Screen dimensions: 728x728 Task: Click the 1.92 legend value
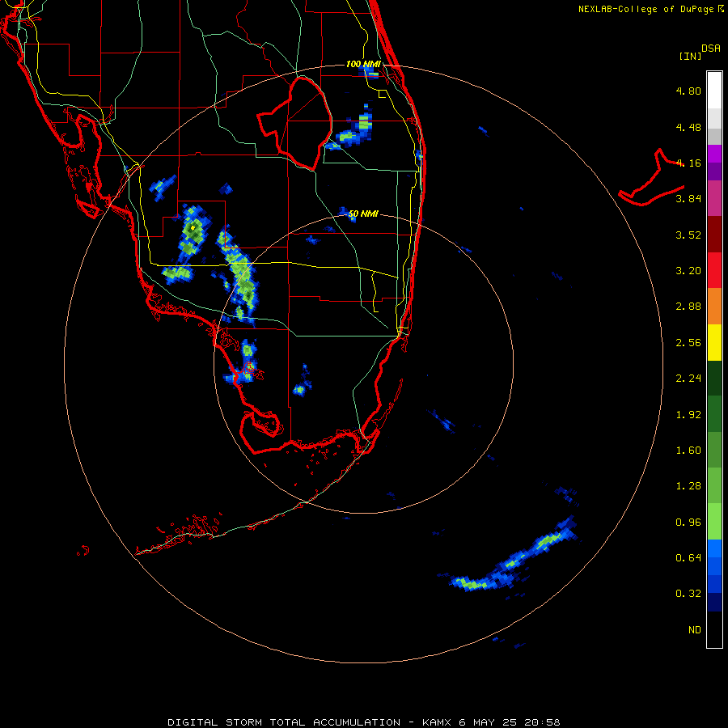click(688, 415)
